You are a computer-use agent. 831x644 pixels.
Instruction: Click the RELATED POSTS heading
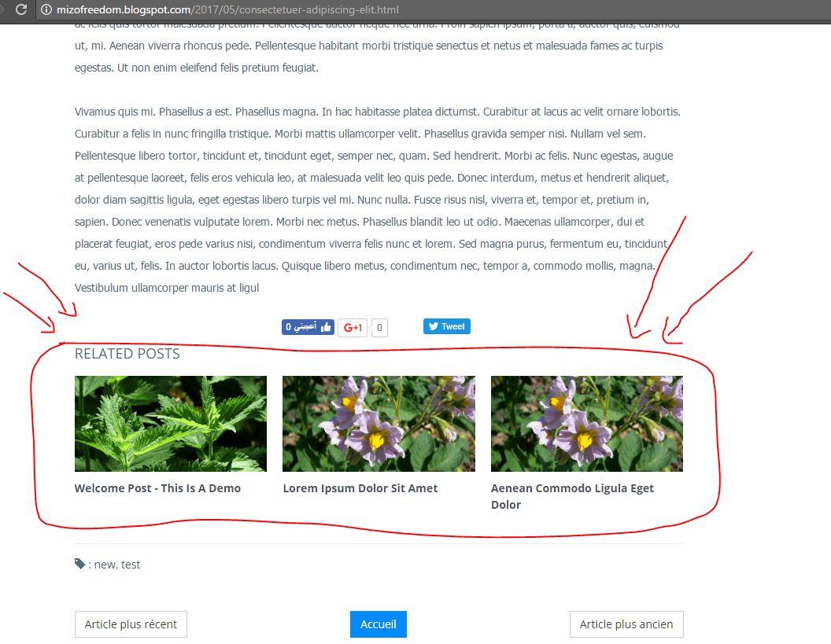(127, 354)
